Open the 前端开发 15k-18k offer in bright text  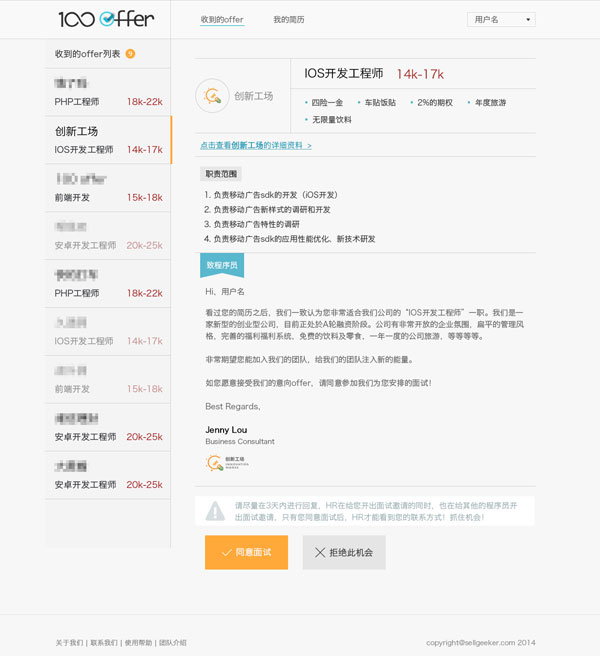(108, 188)
